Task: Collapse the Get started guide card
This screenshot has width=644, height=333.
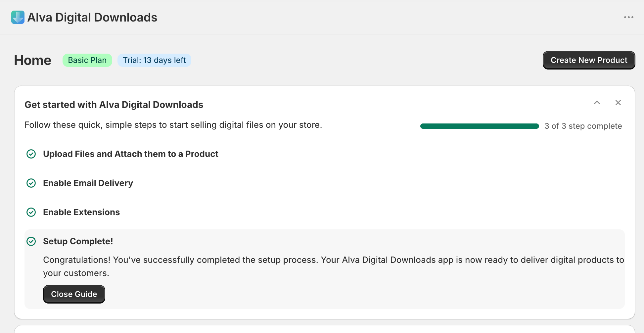Action: [597, 103]
